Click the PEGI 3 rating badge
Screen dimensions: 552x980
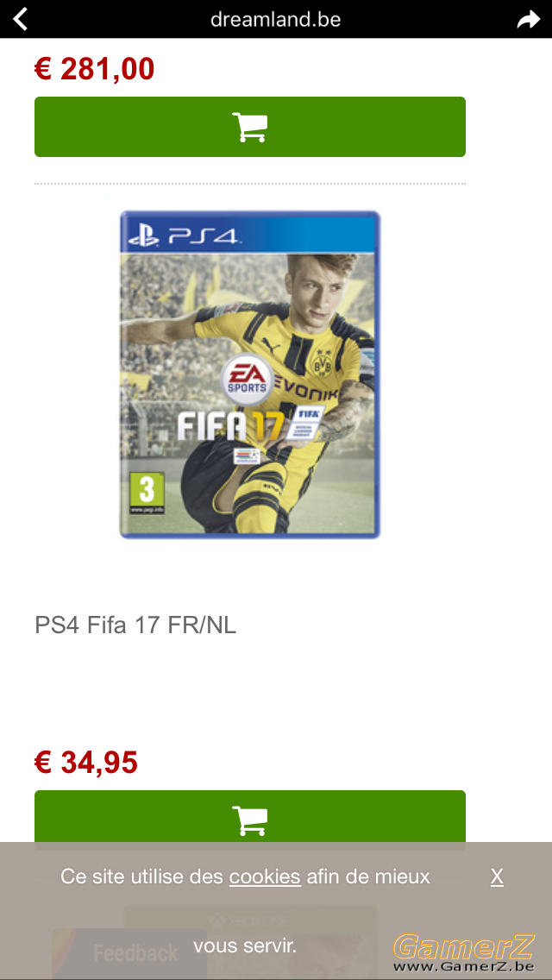pos(147,493)
